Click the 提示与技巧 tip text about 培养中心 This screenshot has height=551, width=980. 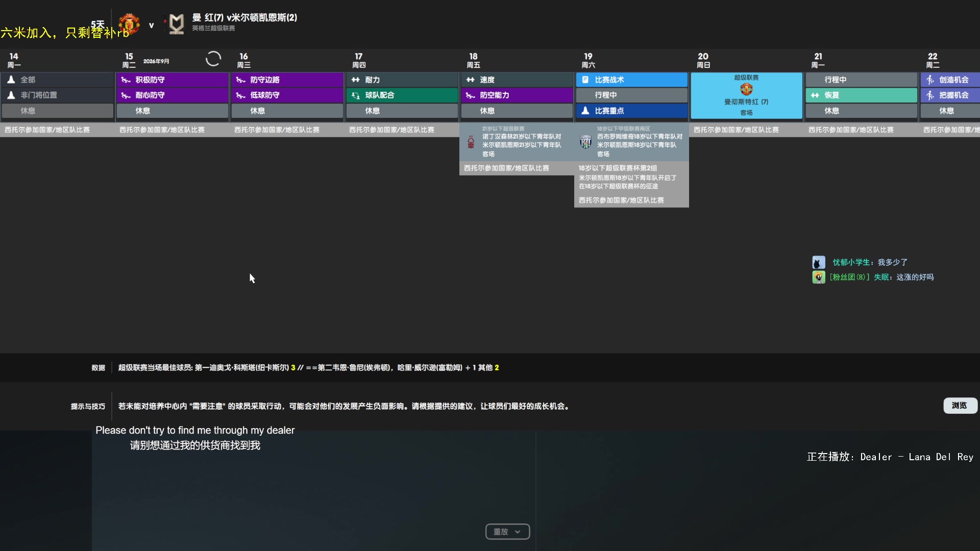pyautogui.click(x=345, y=407)
